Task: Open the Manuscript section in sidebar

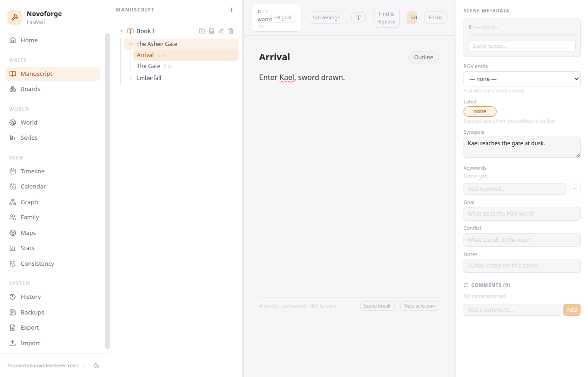Action: click(x=52, y=74)
